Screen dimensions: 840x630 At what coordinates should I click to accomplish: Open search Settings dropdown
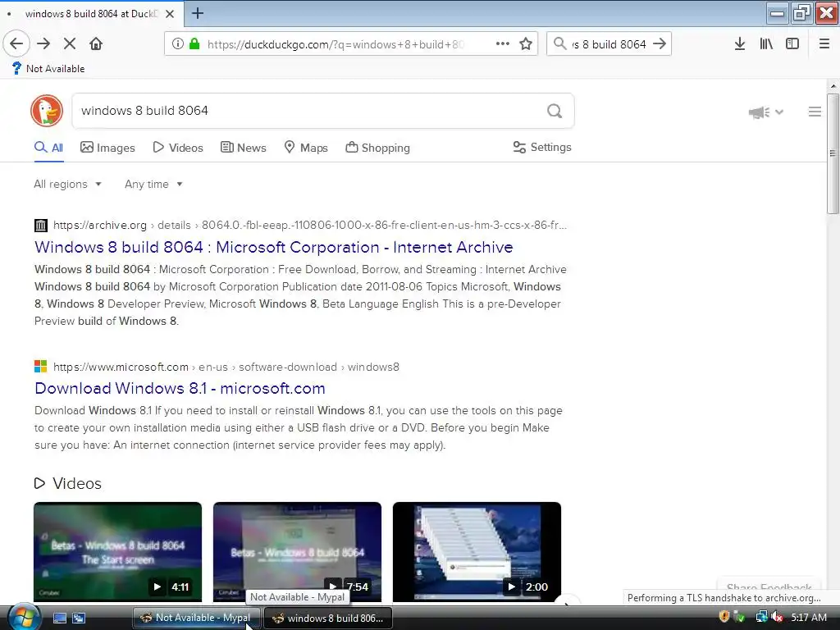point(542,148)
